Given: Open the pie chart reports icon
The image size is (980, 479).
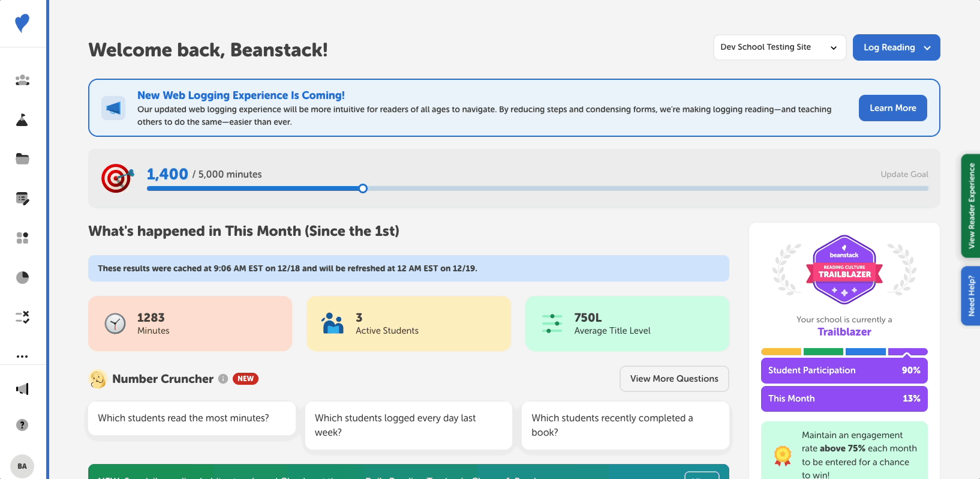Looking at the screenshot, I should click(22, 277).
